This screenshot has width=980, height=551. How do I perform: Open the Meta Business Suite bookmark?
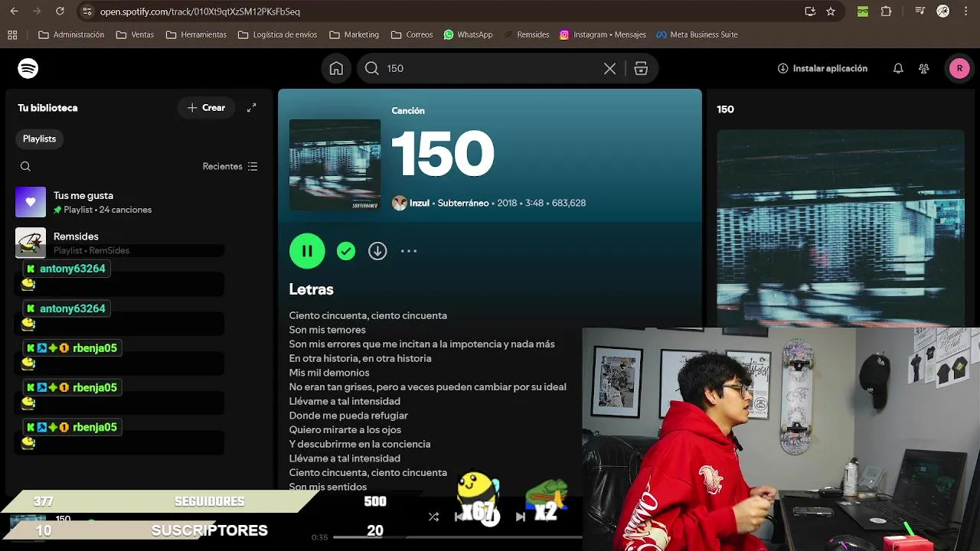696,34
